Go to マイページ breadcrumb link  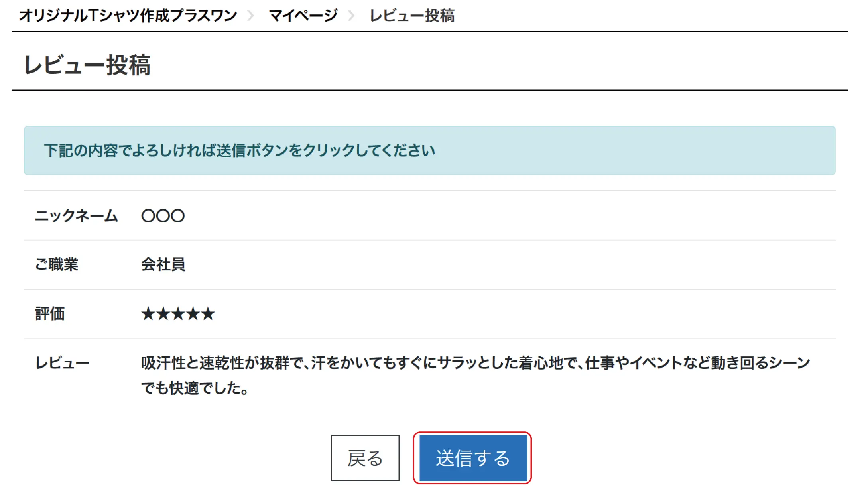coord(303,16)
